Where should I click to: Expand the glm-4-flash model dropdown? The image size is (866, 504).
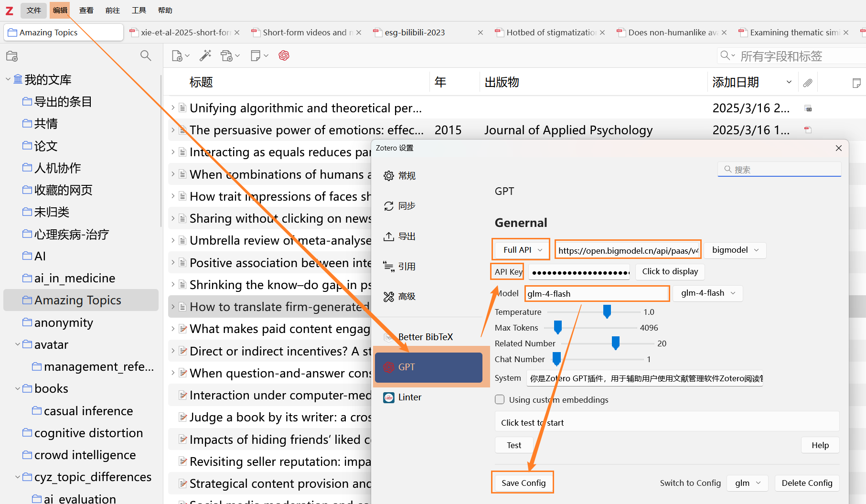click(707, 293)
